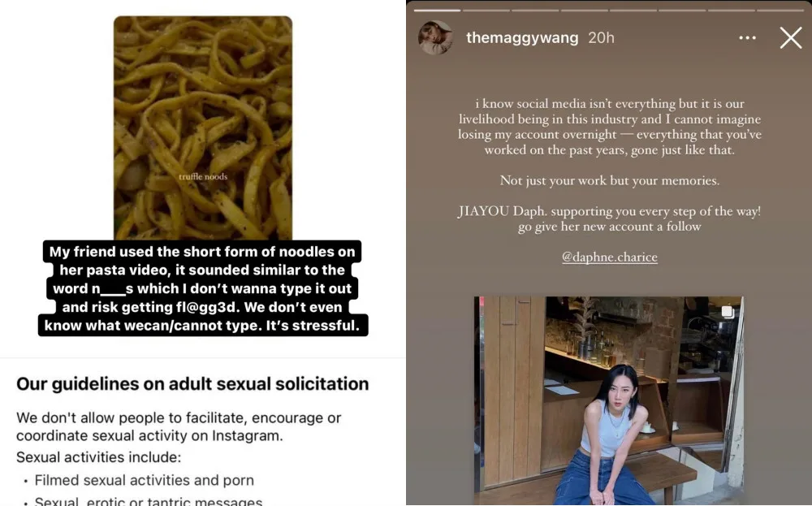Tap the truffle noods pasta image
Screen dimensions: 812x506
tap(203, 128)
